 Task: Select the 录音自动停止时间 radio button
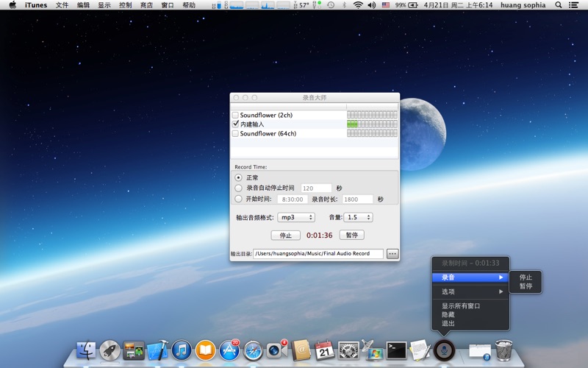point(238,188)
